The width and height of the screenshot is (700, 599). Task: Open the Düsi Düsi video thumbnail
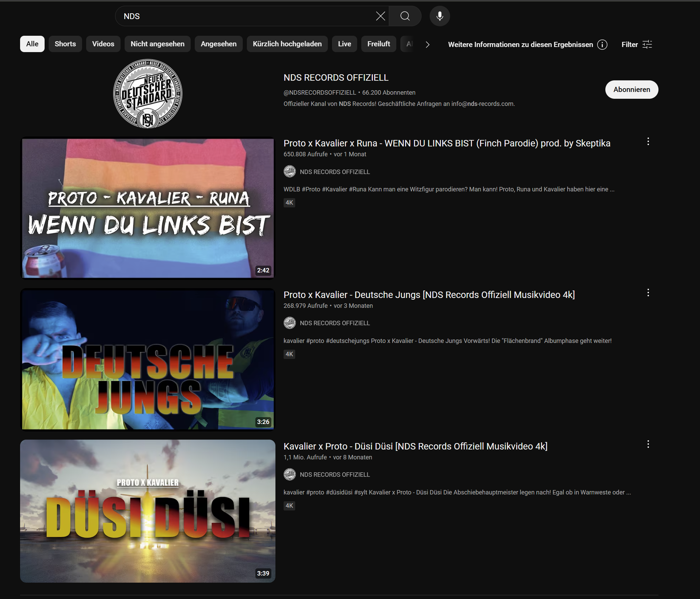[147, 511]
